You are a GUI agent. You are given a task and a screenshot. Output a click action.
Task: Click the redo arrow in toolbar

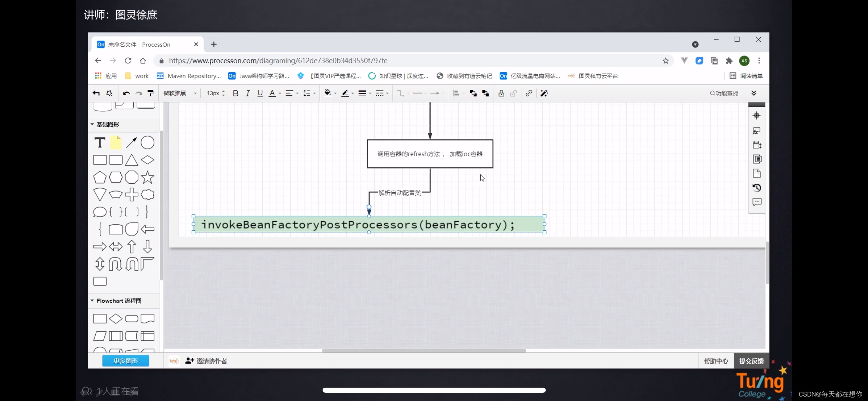(x=138, y=93)
